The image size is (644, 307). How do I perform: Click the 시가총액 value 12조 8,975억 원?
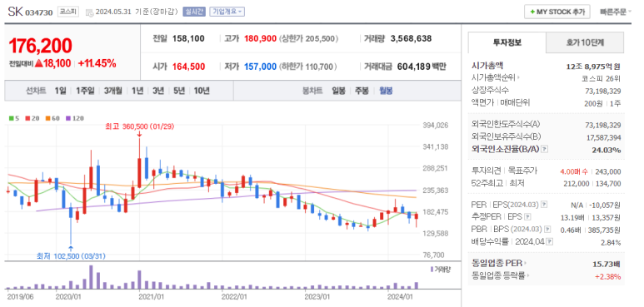tap(593, 66)
